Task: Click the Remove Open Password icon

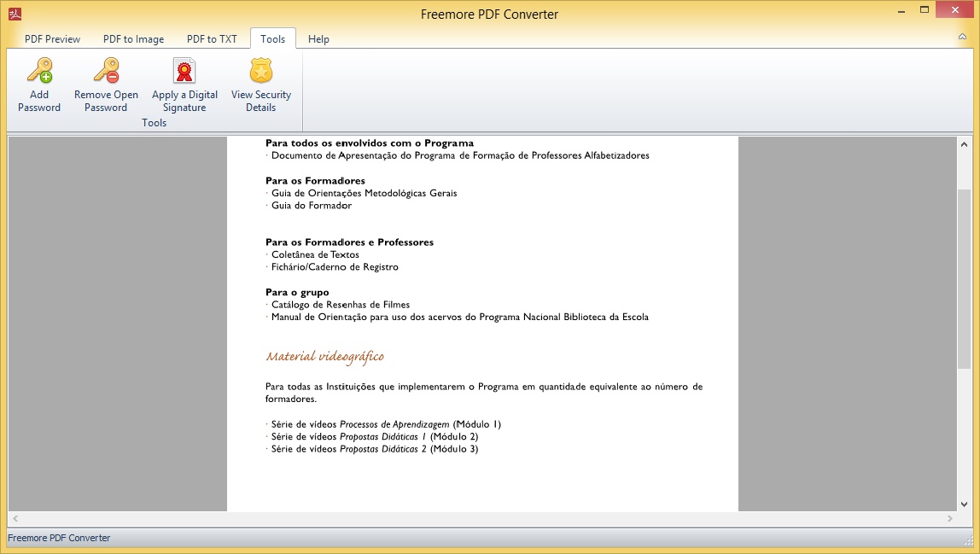Action: coord(106,71)
